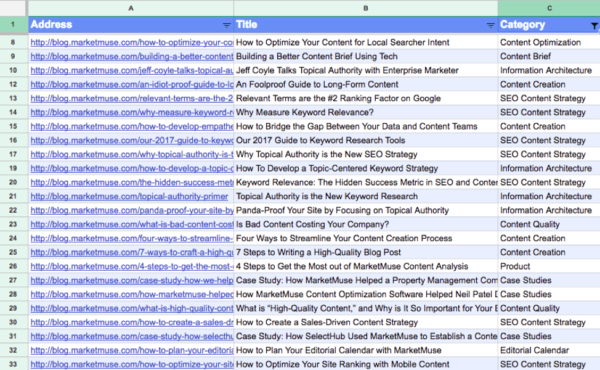
Task: Select row 12 header number
Action: (x=13, y=85)
